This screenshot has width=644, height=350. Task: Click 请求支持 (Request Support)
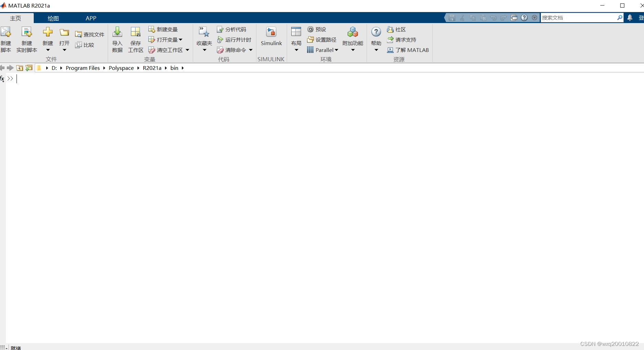[x=402, y=40]
